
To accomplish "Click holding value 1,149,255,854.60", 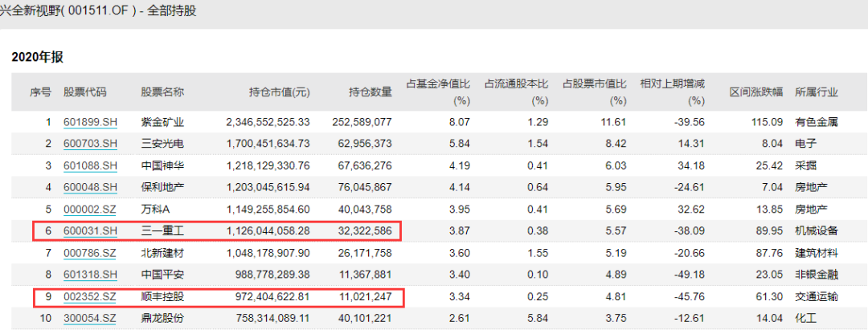I will coord(268,210).
